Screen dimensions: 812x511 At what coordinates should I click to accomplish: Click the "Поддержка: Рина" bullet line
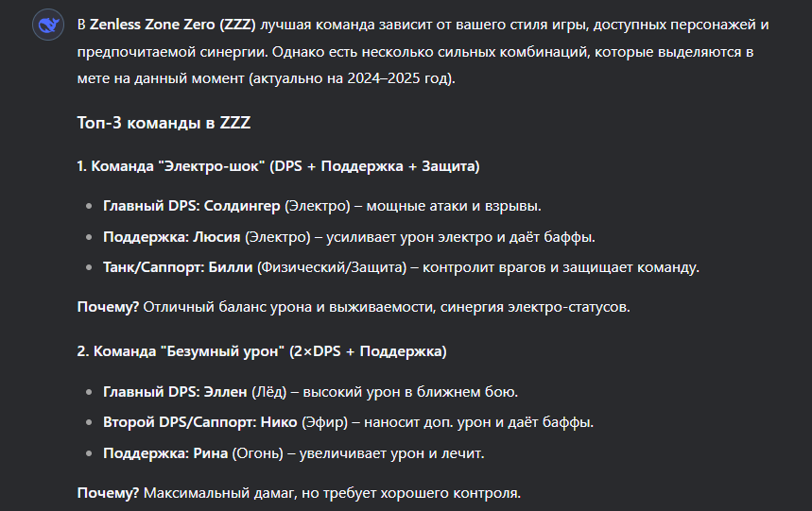pos(294,453)
